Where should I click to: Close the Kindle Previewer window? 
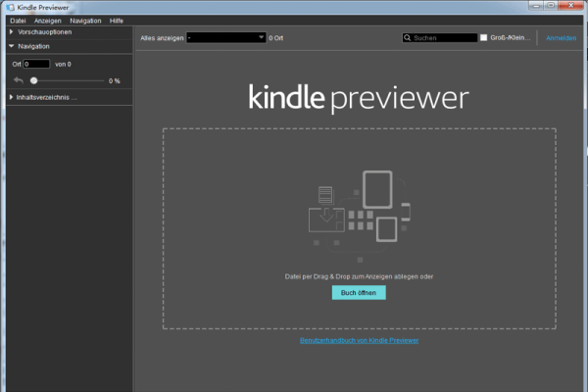tap(570, 6)
